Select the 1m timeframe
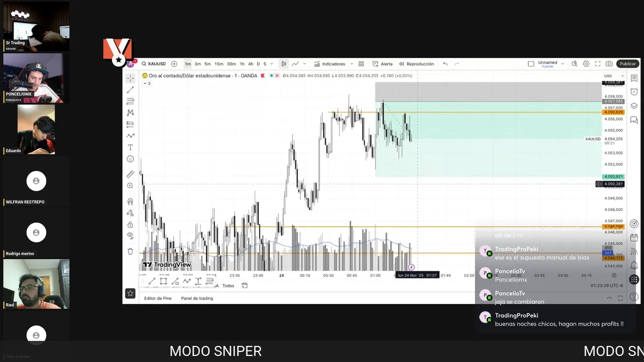The width and height of the screenshot is (644, 362). point(188,64)
